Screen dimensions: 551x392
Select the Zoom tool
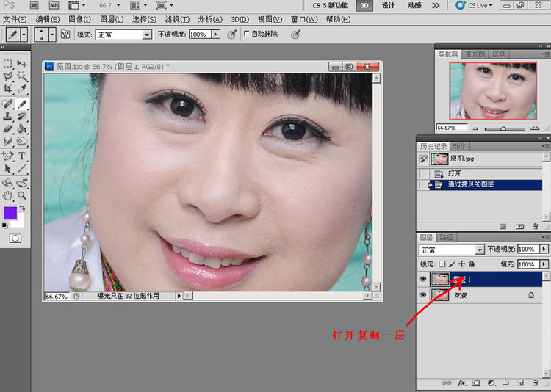click(22, 196)
